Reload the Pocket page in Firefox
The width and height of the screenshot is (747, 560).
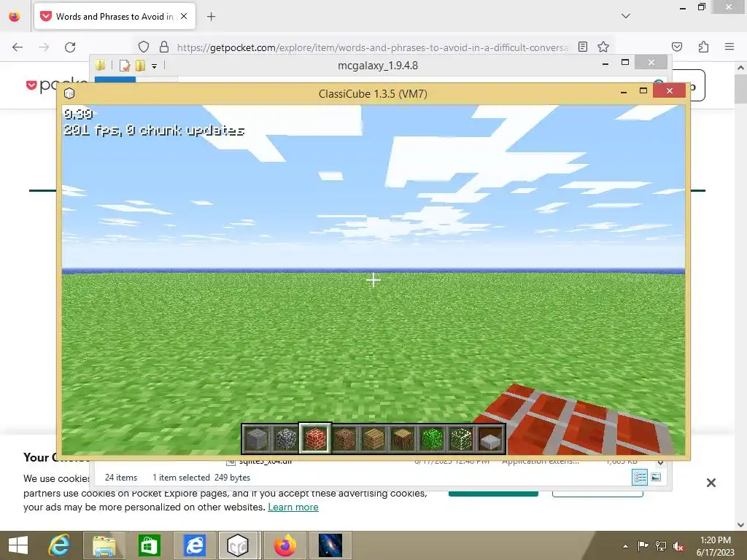[x=70, y=47]
